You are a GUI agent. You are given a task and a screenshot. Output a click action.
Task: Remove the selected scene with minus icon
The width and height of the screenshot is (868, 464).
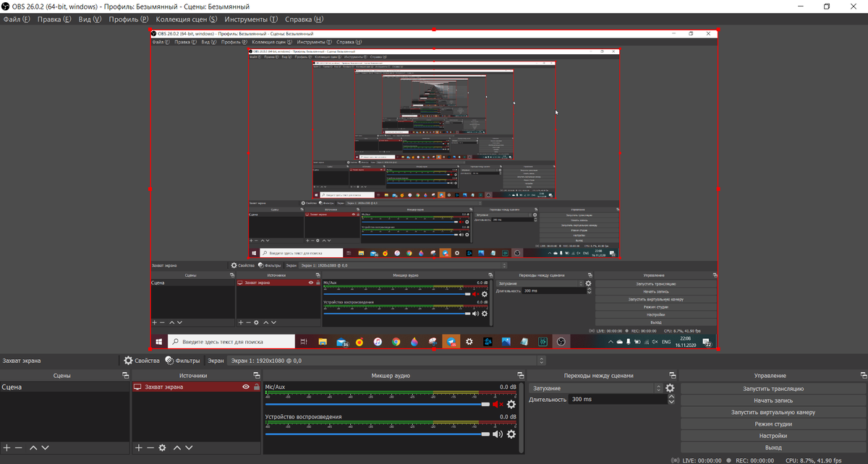point(19,448)
